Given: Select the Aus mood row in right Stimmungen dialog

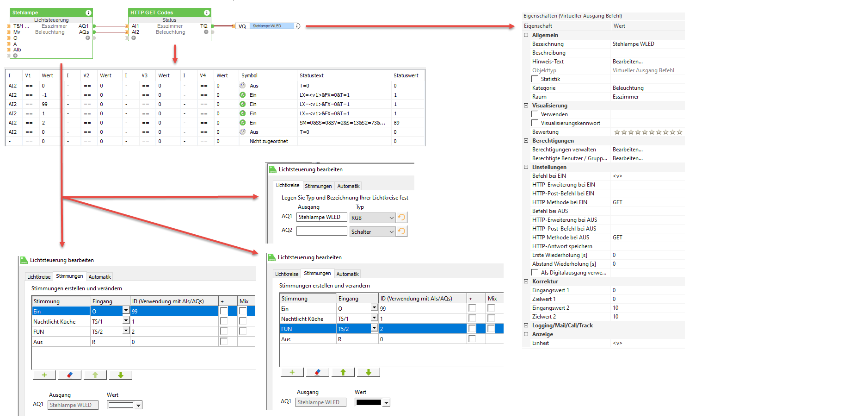Looking at the screenshot, I should (x=391, y=339).
